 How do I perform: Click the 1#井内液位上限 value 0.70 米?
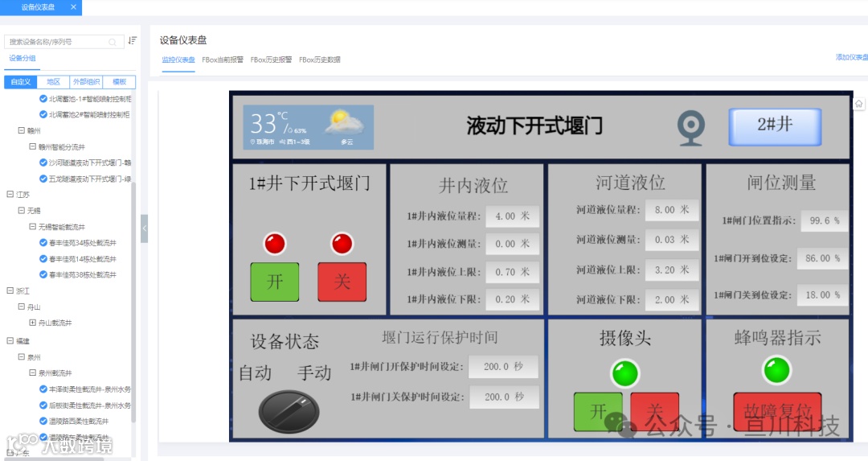click(513, 272)
